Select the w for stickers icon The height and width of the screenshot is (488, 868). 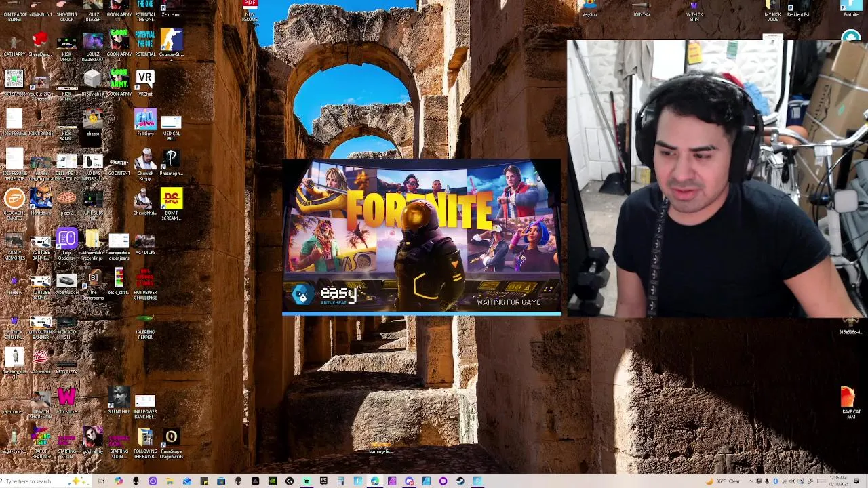(66, 400)
